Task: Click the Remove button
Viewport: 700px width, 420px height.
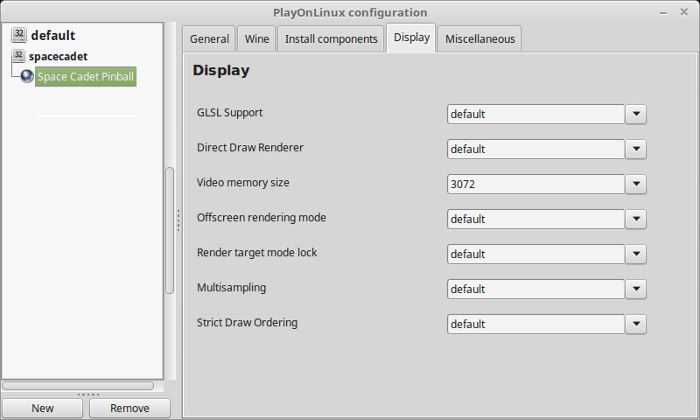Action: [x=129, y=408]
